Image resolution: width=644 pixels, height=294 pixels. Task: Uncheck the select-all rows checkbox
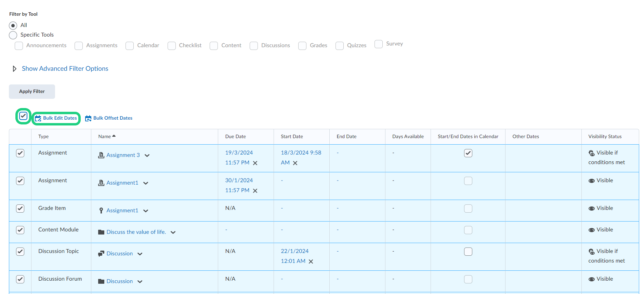tap(23, 116)
